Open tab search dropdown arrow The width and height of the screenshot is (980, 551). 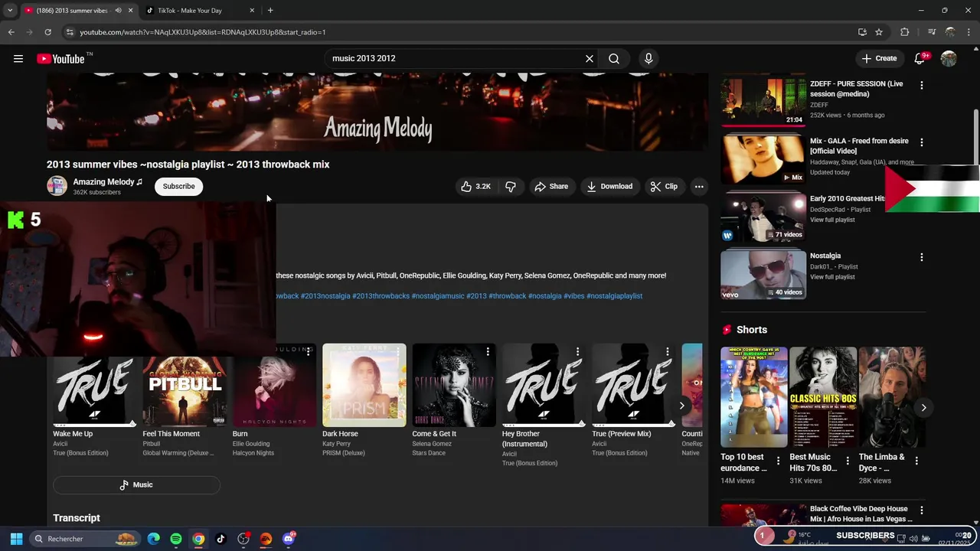[x=9, y=11]
